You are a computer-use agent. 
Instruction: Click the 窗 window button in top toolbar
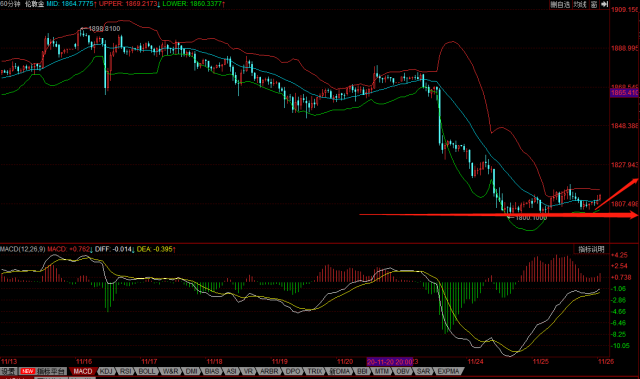pos(594,4)
